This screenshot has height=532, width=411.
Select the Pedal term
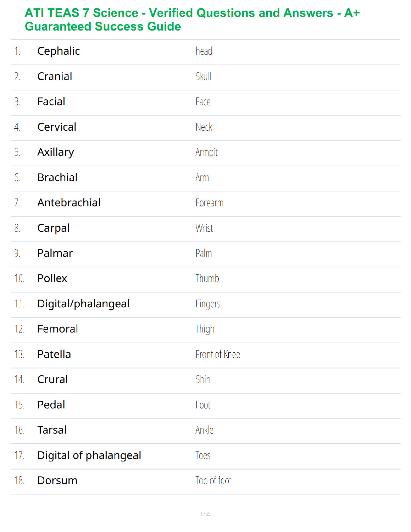[51, 405]
